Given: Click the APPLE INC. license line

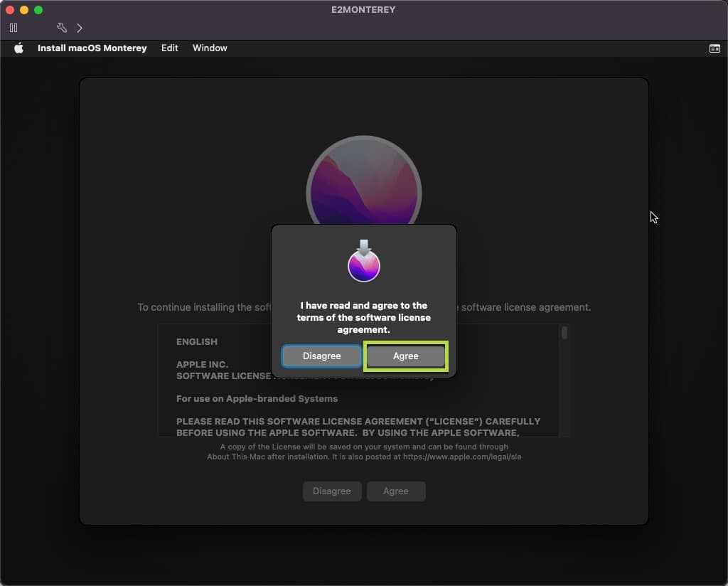Looking at the screenshot, I should (x=202, y=365).
